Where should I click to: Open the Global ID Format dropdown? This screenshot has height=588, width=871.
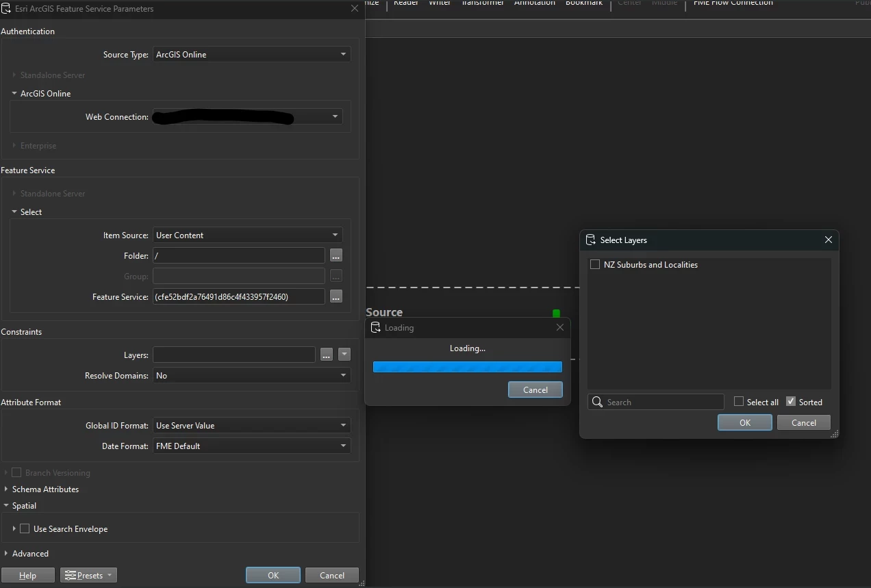coord(251,425)
